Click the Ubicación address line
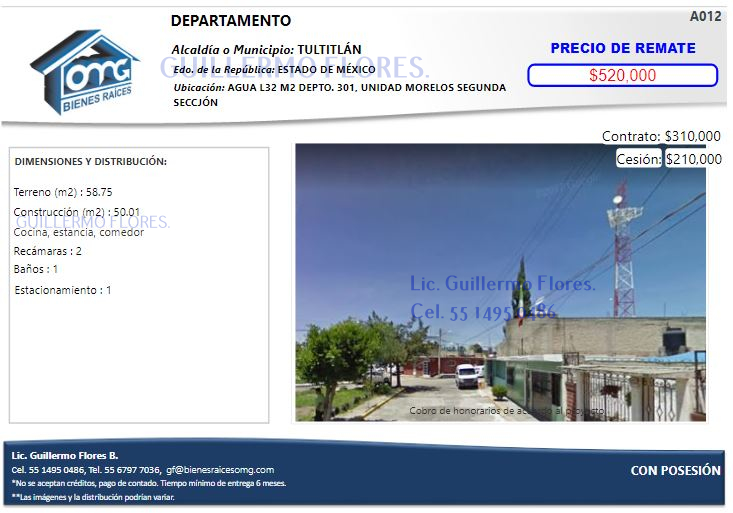 tap(338, 88)
